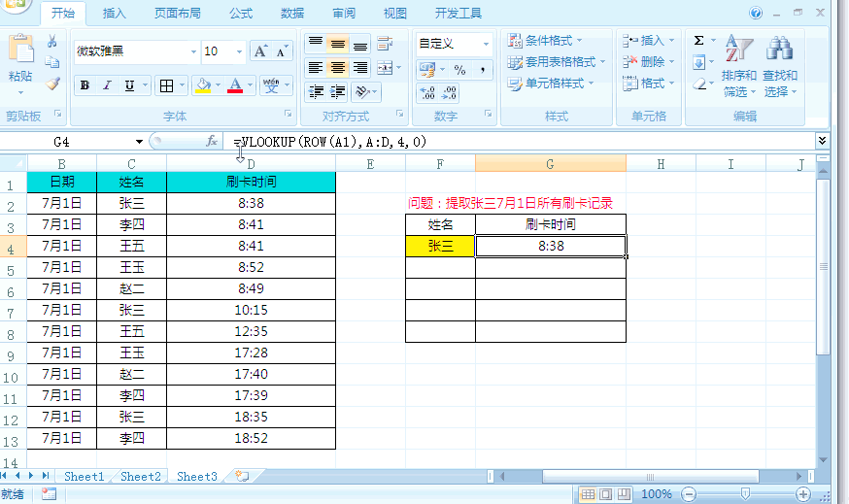Click the Paste clipboard icon
The image size is (849, 504).
(x=20, y=50)
